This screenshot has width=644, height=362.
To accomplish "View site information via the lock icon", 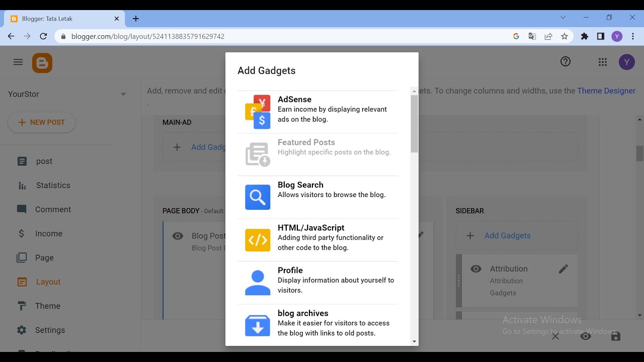I will click(x=63, y=36).
